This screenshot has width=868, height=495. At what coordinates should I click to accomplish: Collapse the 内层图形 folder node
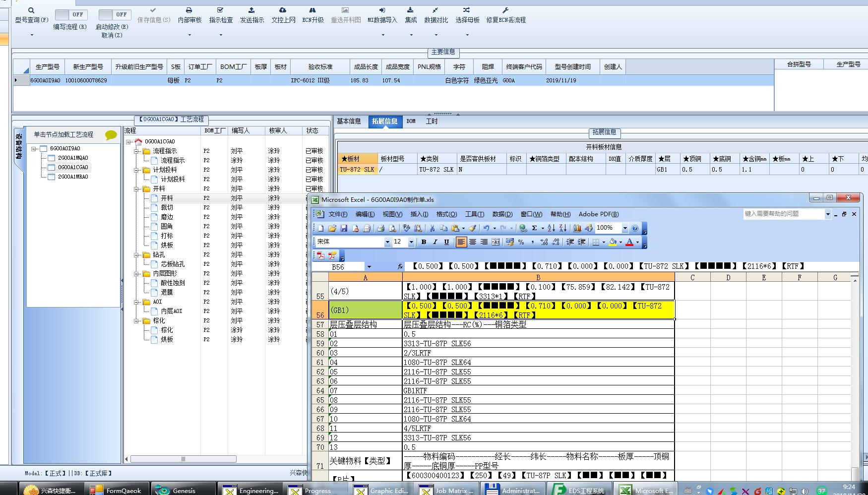[x=136, y=274]
